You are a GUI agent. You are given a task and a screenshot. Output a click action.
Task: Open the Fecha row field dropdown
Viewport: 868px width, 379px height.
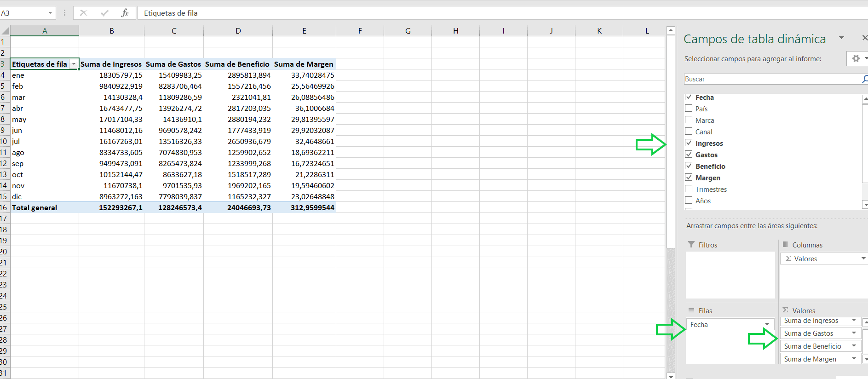(x=767, y=324)
